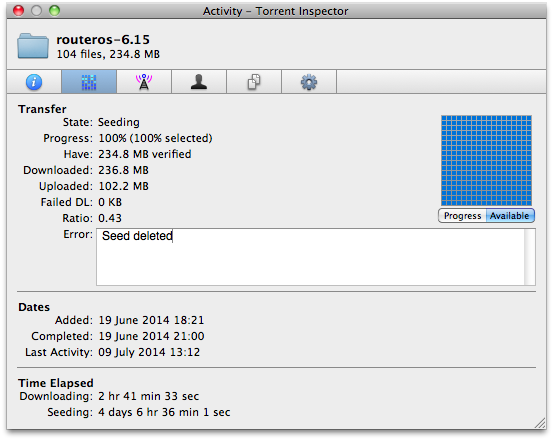Click the Completed date '19 June 2014 21:00'
This screenshot has width=553, height=440.
(151, 336)
